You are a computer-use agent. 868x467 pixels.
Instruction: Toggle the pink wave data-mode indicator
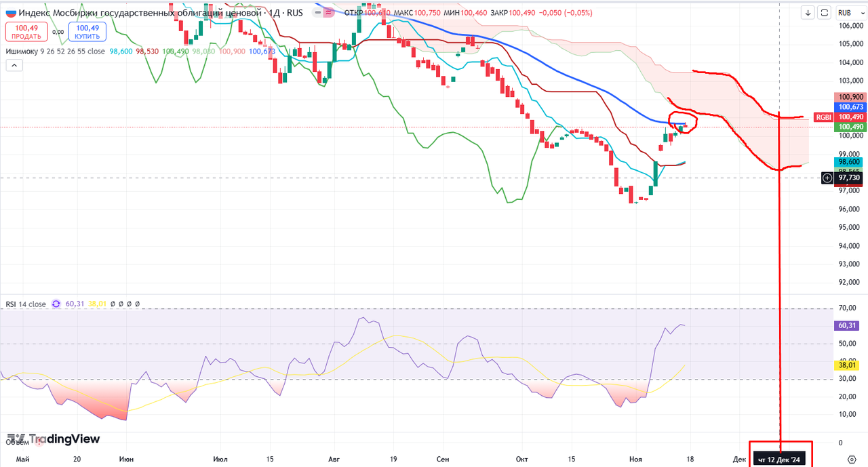(330, 12)
